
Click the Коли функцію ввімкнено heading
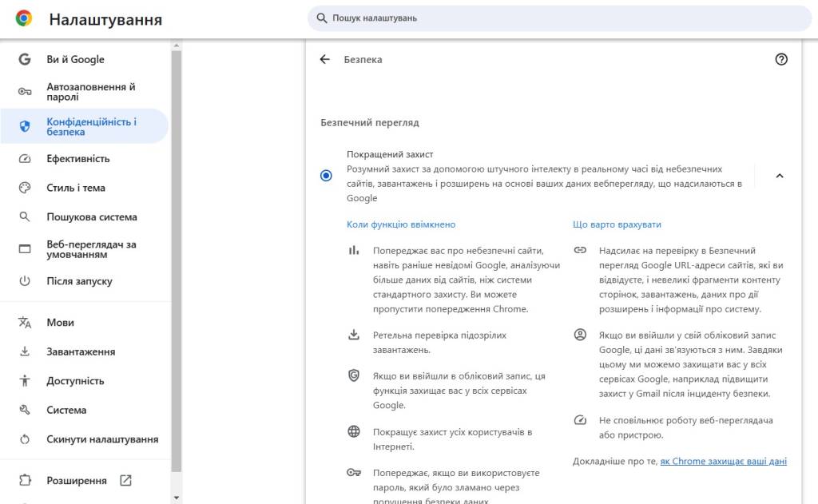[401, 224]
